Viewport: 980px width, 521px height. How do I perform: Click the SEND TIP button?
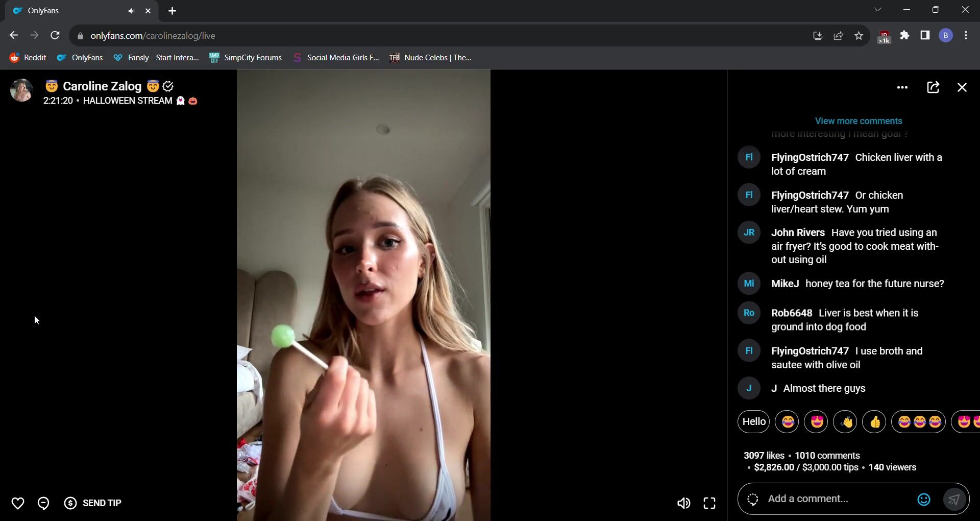(x=93, y=503)
